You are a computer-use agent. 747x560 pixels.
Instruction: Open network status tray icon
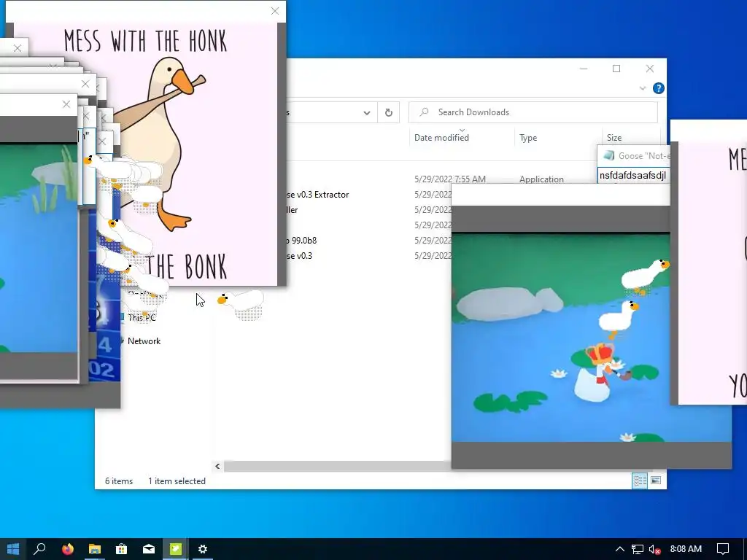pos(638,549)
